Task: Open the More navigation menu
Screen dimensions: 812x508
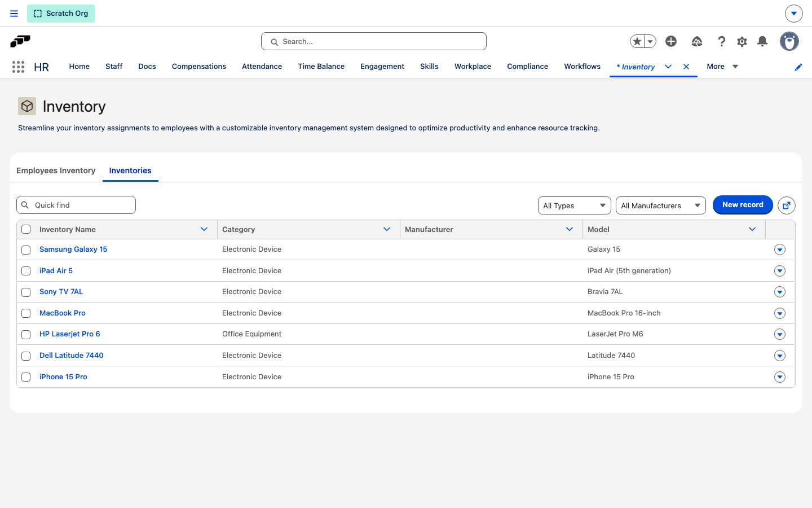Action: (x=722, y=67)
